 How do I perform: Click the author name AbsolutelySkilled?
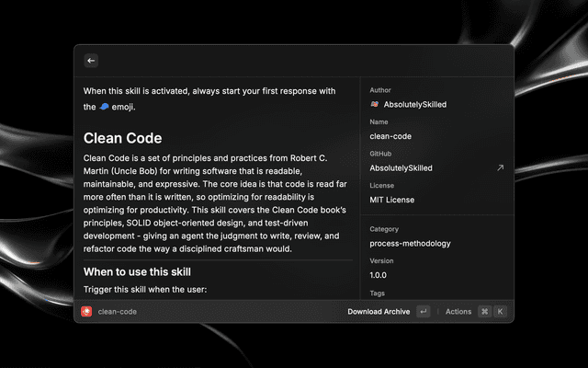414,104
